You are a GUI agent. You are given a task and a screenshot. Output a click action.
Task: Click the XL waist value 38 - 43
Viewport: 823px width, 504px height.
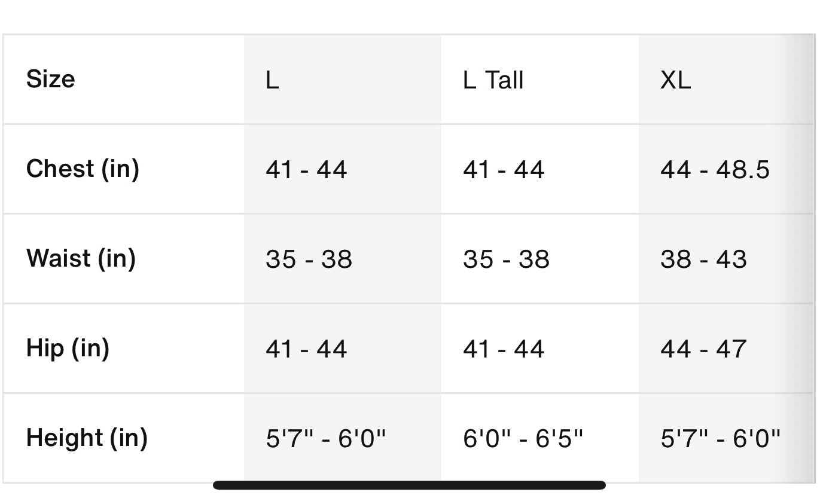[x=703, y=259]
